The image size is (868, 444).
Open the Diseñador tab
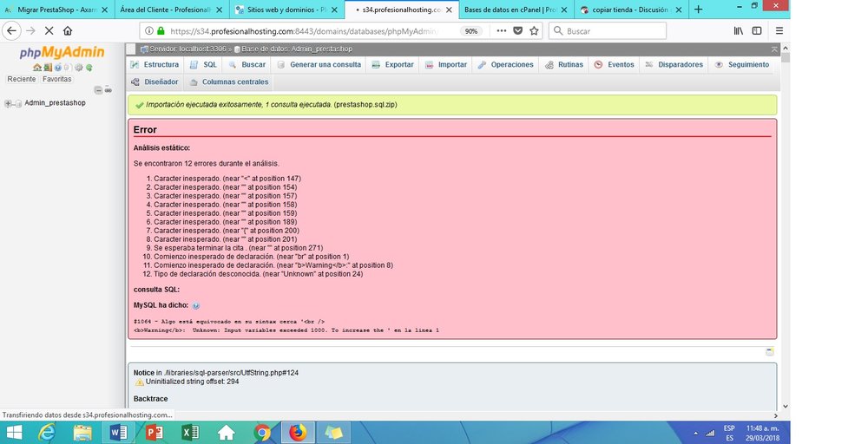[x=155, y=82]
